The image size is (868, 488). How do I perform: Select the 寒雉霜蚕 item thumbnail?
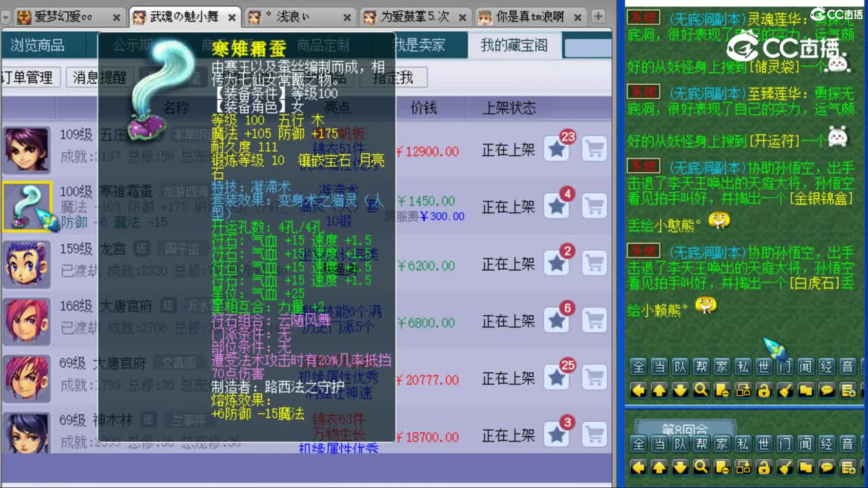27,206
